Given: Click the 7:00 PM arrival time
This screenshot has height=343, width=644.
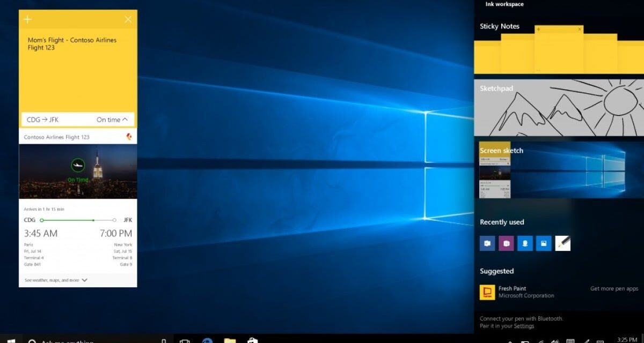Looking at the screenshot, I should click(x=116, y=234).
